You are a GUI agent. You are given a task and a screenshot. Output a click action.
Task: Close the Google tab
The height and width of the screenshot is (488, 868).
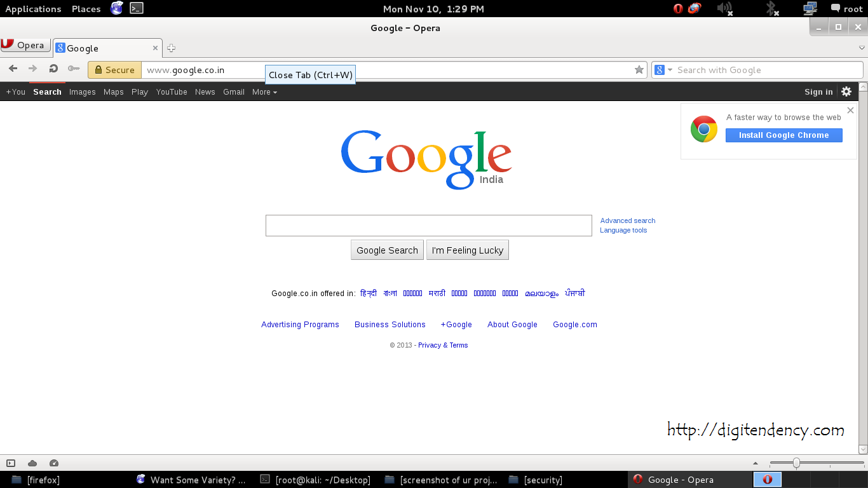coord(155,48)
